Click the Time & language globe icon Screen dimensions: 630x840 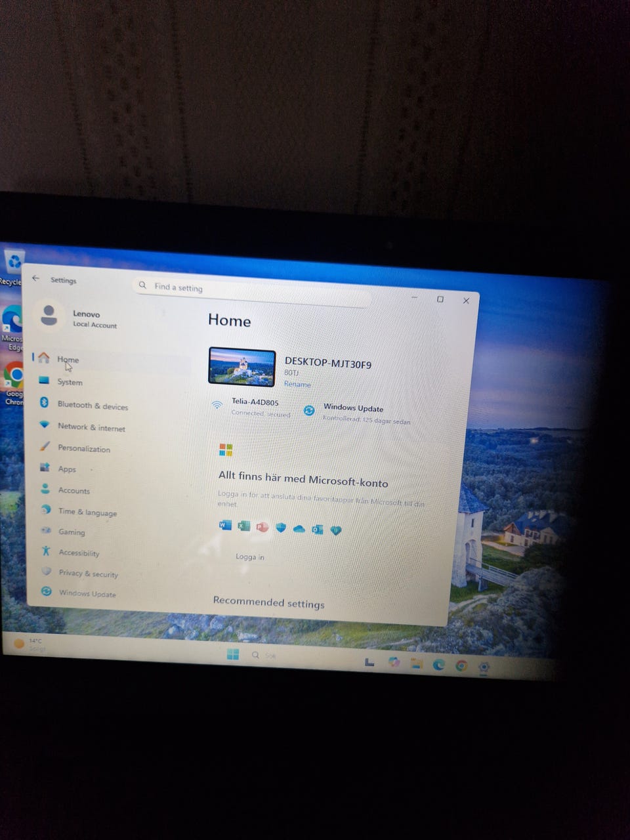[46, 510]
